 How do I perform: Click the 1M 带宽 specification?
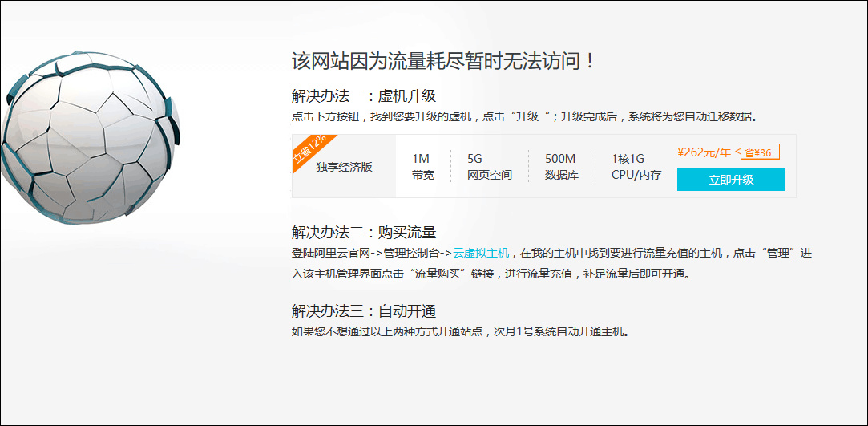[x=423, y=167]
